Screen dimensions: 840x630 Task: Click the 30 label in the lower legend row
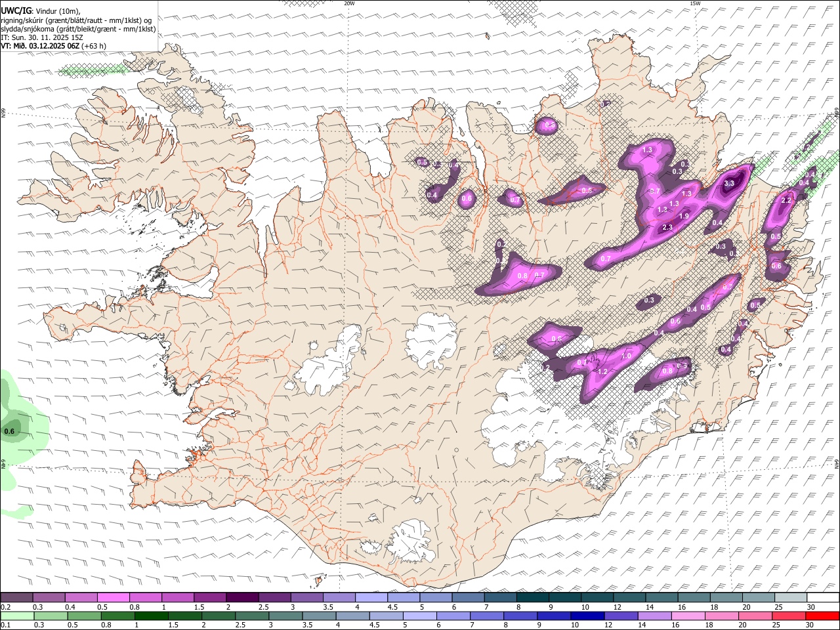810,625
